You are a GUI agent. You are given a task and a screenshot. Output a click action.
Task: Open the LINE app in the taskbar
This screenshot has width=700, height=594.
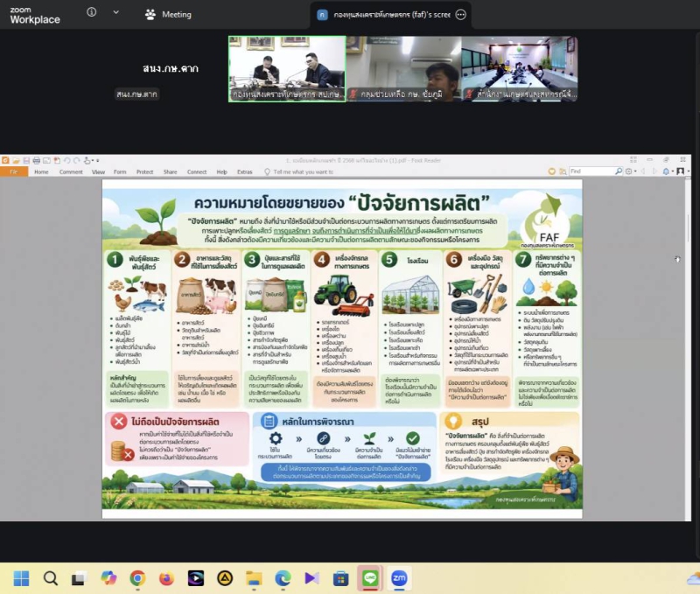coord(369,578)
